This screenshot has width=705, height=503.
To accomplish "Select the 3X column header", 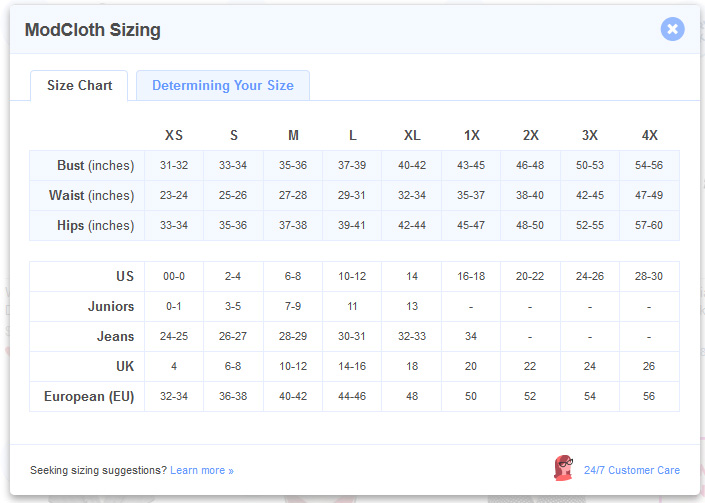I will 590,135.
